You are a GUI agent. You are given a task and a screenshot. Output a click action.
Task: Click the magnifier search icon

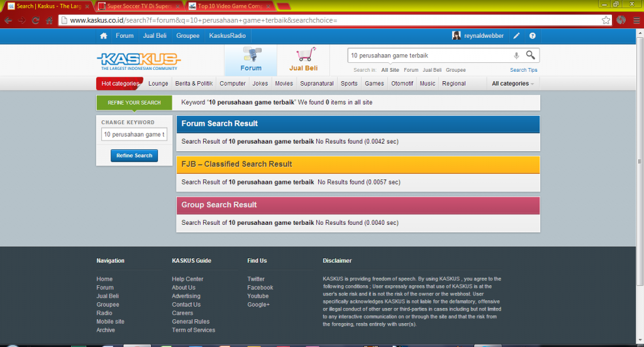pyautogui.click(x=531, y=55)
